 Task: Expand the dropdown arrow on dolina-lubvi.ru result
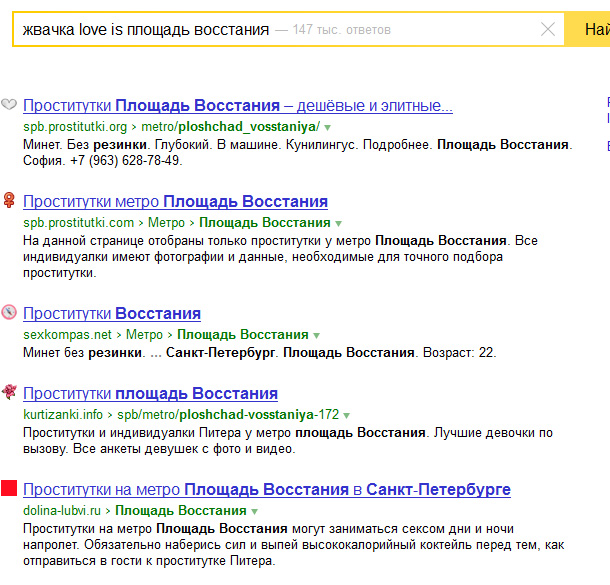(x=254, y=511)
